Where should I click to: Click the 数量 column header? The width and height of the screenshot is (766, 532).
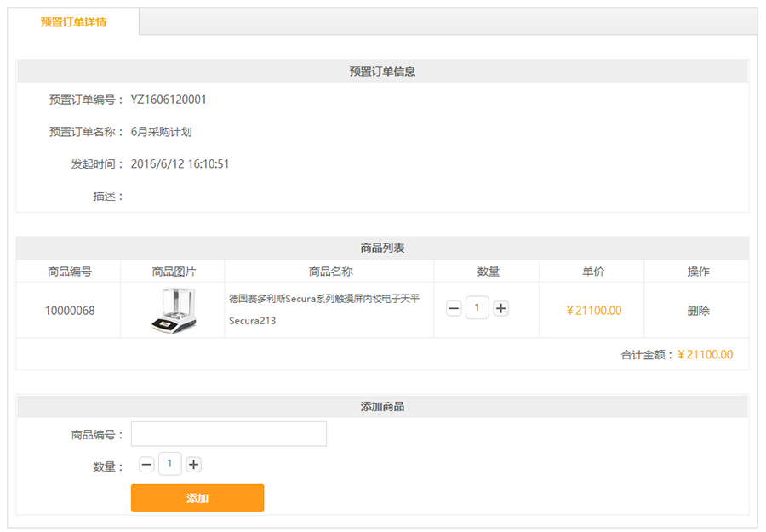pos(488,272)
